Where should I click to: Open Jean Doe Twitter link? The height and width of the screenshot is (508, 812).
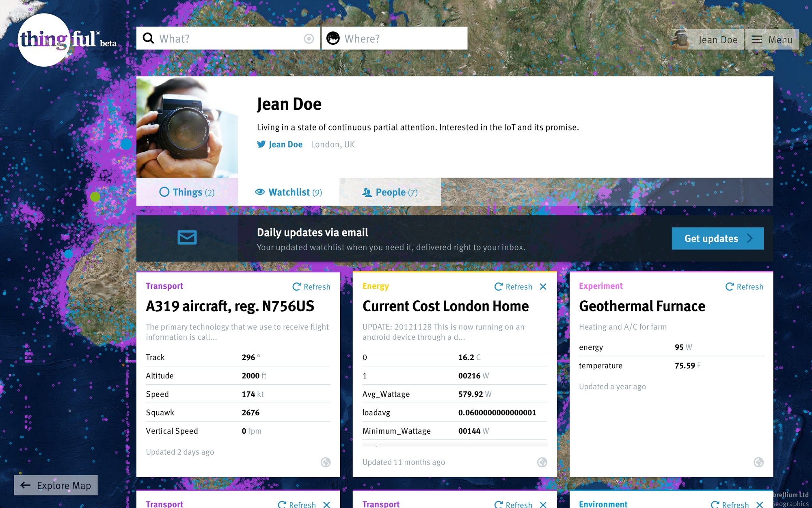(x=280, y=144)
